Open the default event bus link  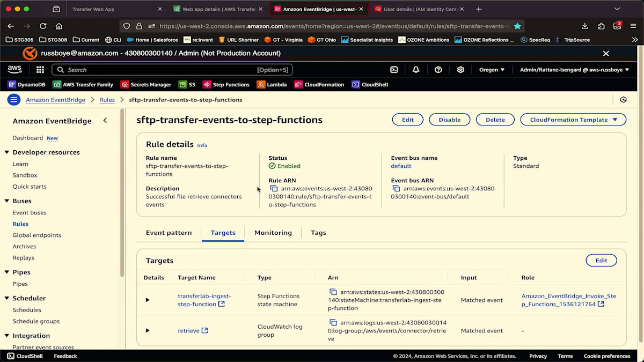coord(401,166)
